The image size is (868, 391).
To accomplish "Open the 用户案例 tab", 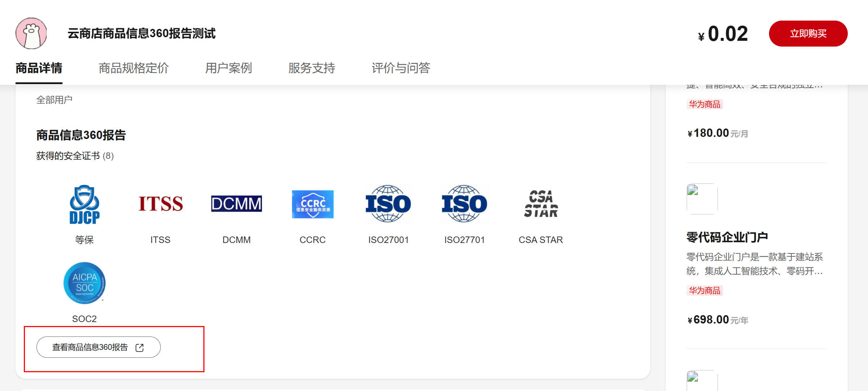I will coord(229,68).
